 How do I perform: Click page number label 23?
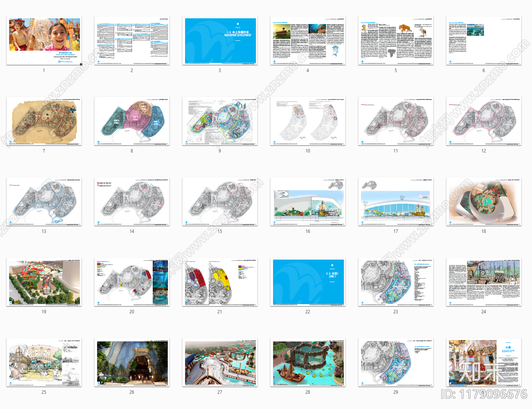click(x=396, y=312)
